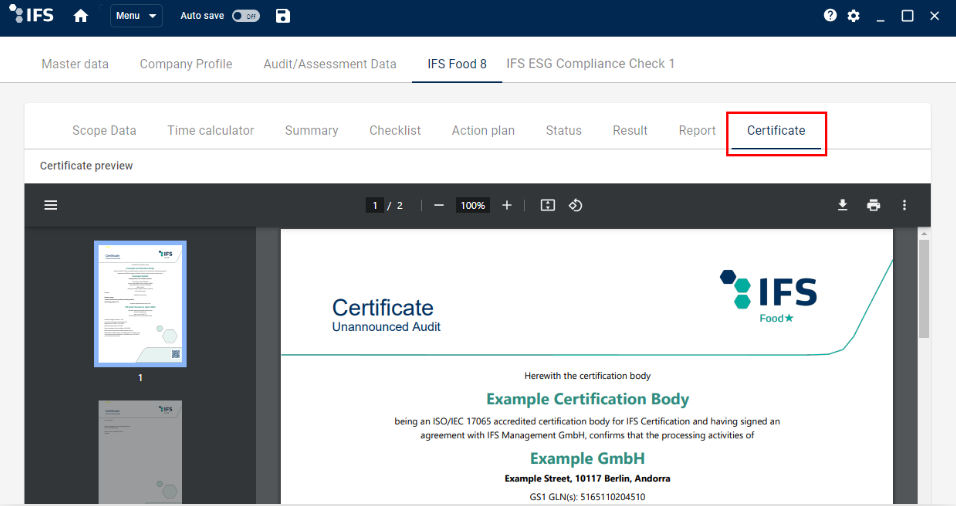Click the Example Certification Body heading
Screen dimensions: 956x506
[x=588, y=399]
